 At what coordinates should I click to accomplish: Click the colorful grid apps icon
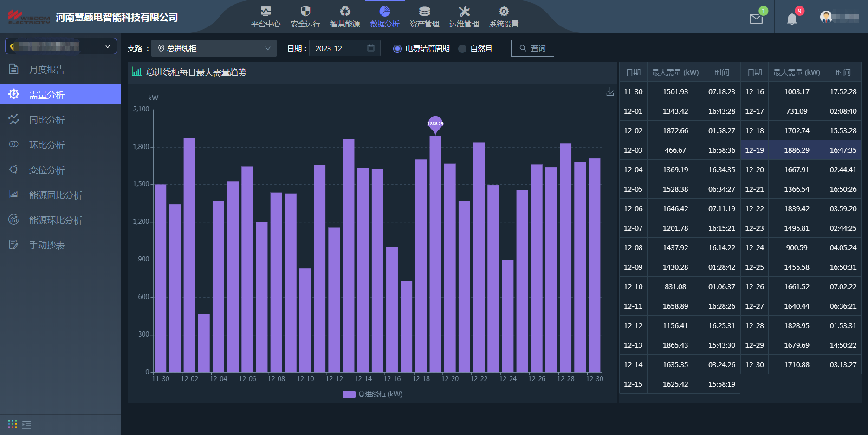point(13,424)
